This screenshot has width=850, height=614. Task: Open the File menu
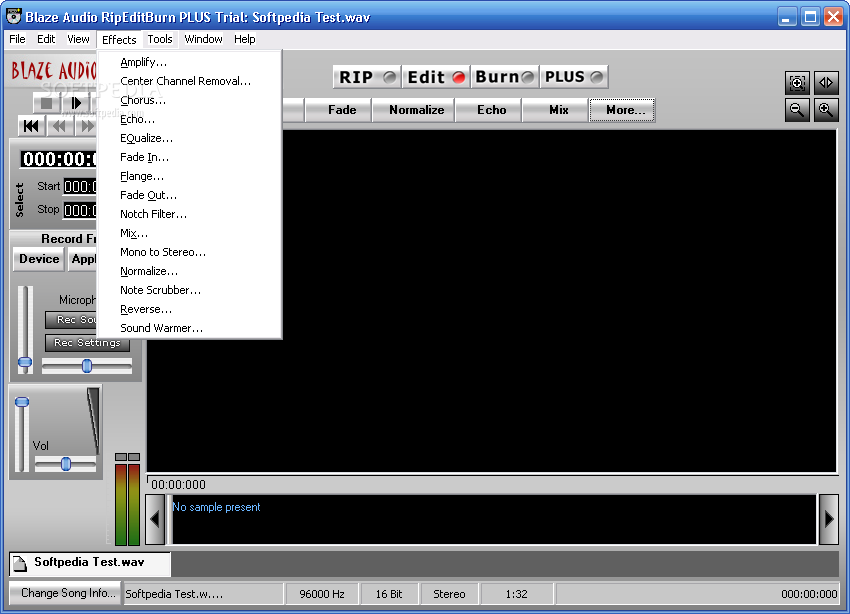[17, 39]
